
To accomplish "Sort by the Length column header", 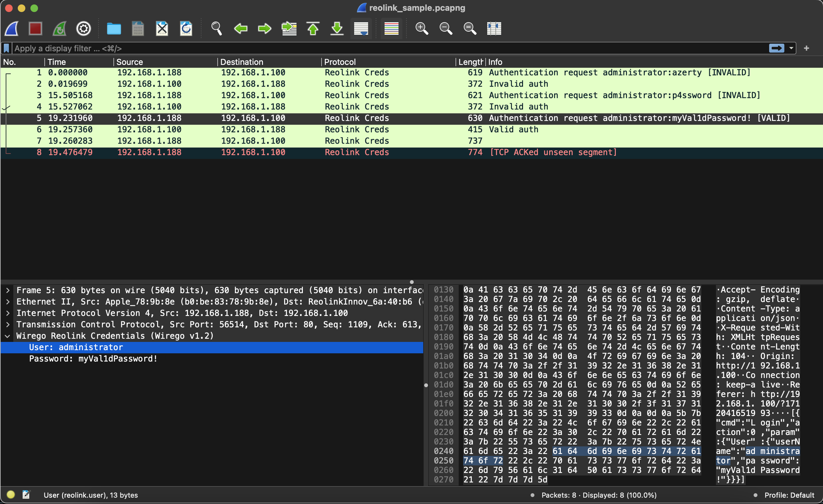I will [471, 62].
